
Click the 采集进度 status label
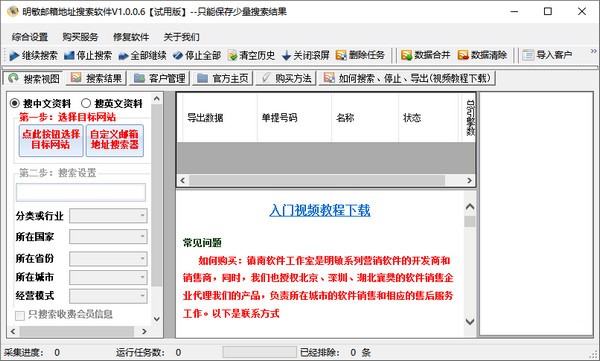point(23,352)
